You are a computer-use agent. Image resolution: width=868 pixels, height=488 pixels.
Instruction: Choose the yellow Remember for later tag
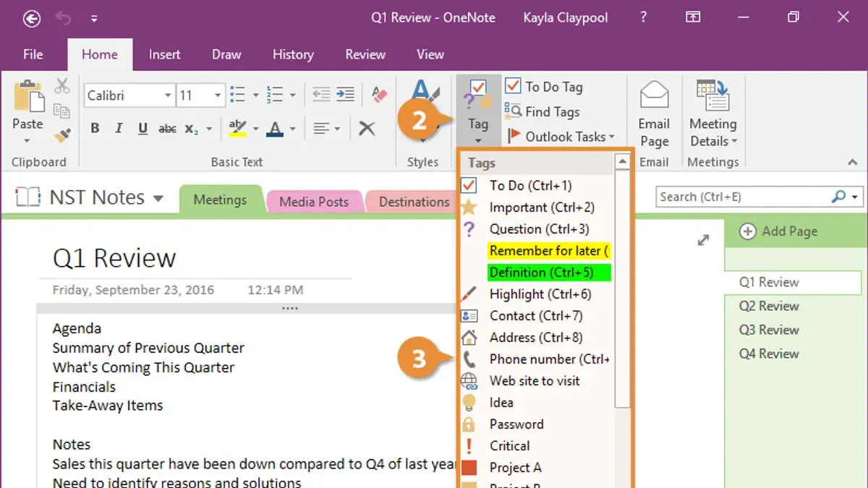point(550,251)
